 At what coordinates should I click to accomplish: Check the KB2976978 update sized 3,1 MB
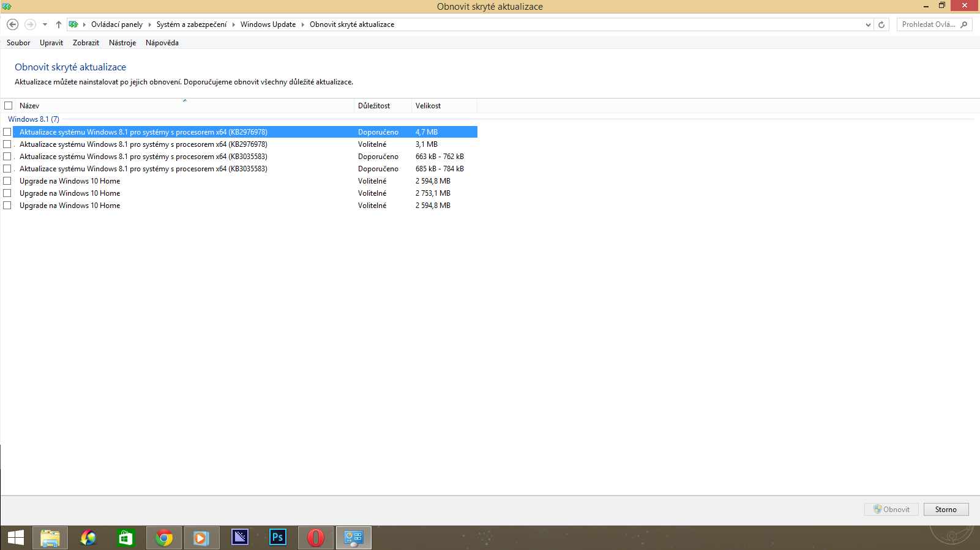tap(7, 144)
